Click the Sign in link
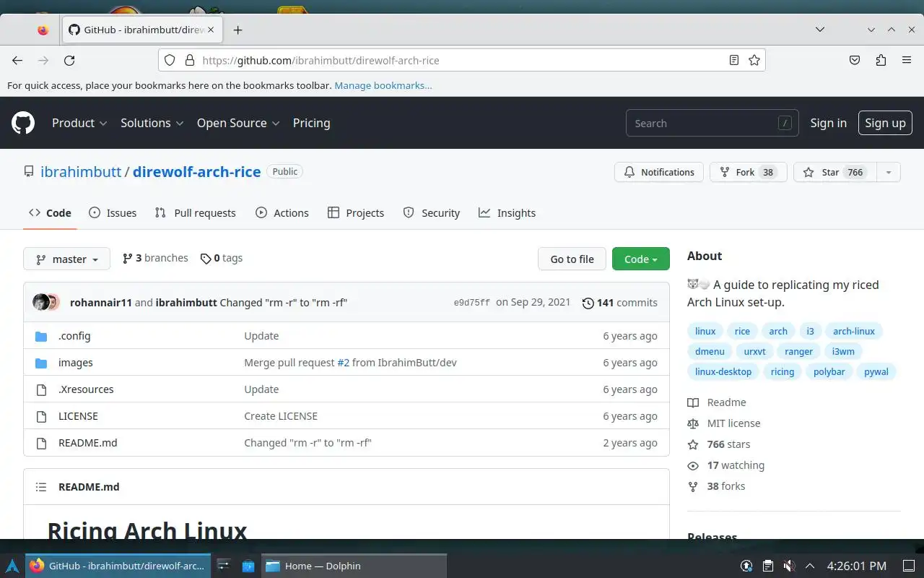This screenshot has height=578, width=924. [x=828, y=123]
